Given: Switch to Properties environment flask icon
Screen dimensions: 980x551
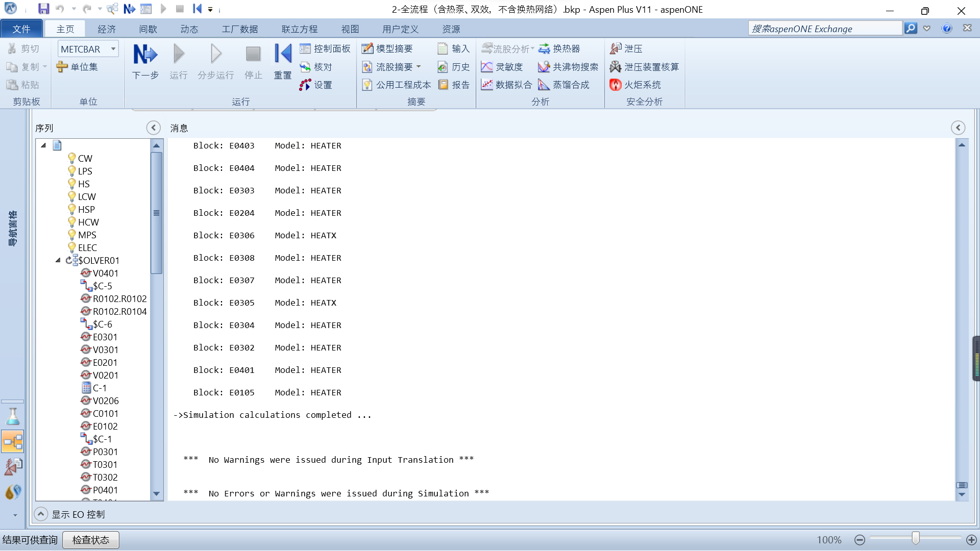Looking at the screenshot, I should (x=13, y=417).
